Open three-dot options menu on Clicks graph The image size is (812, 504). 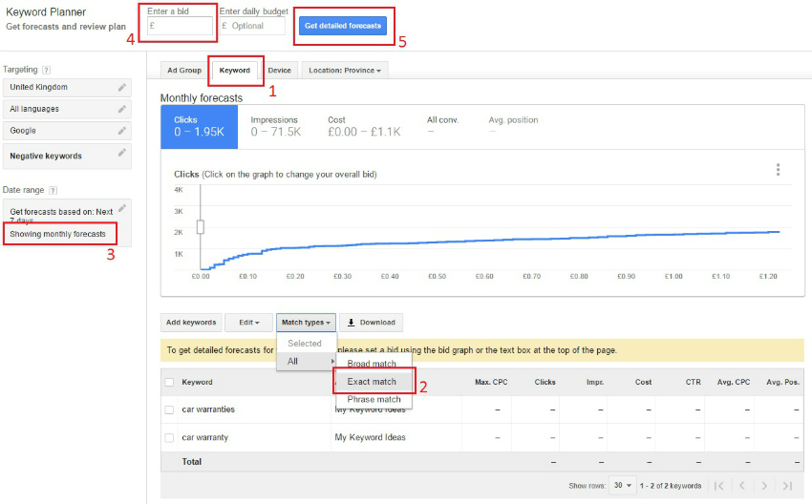click(x=778, y=170)
